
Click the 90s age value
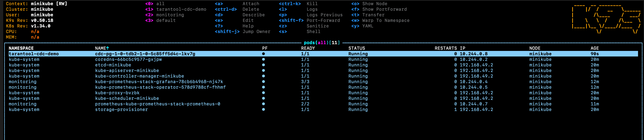click(x=594, y=54)
